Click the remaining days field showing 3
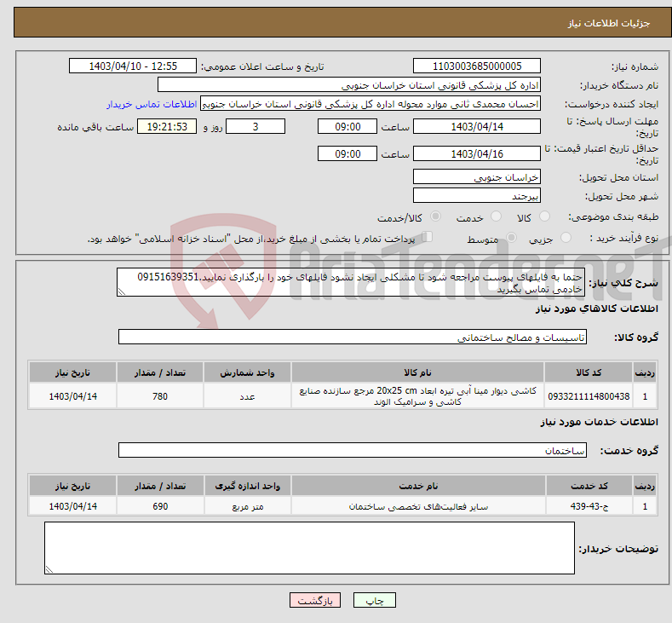 [x=256, y=126]
